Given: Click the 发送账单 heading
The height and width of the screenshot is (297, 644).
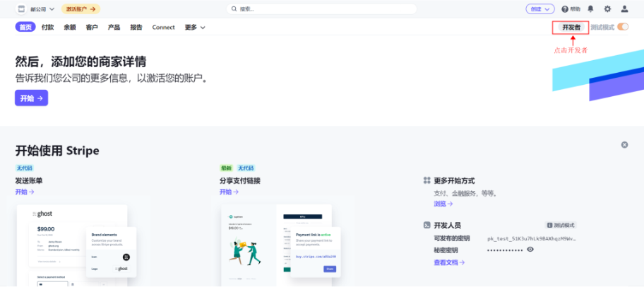Looking at the screenshot, I should [29, 180].
